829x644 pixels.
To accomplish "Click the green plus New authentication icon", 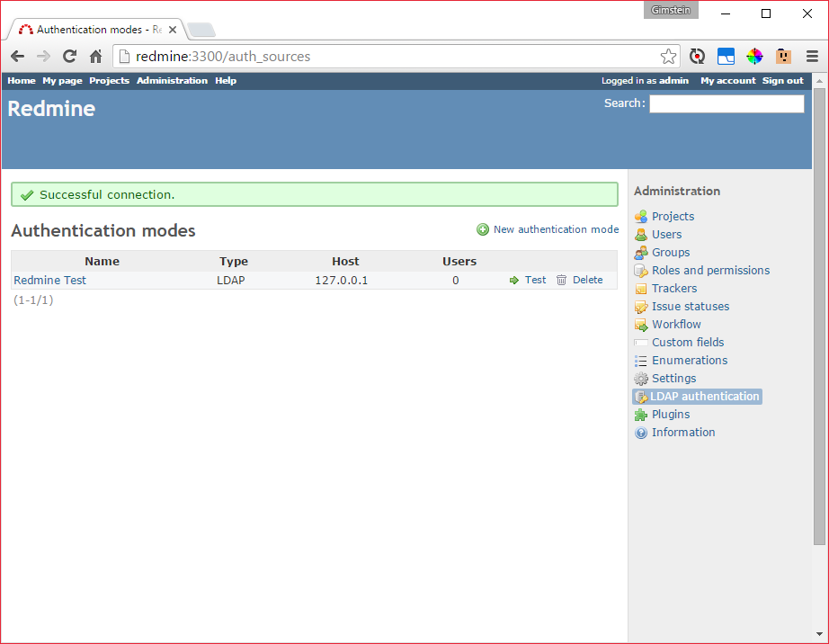I will pyautogui.click(x=483, y=230).
